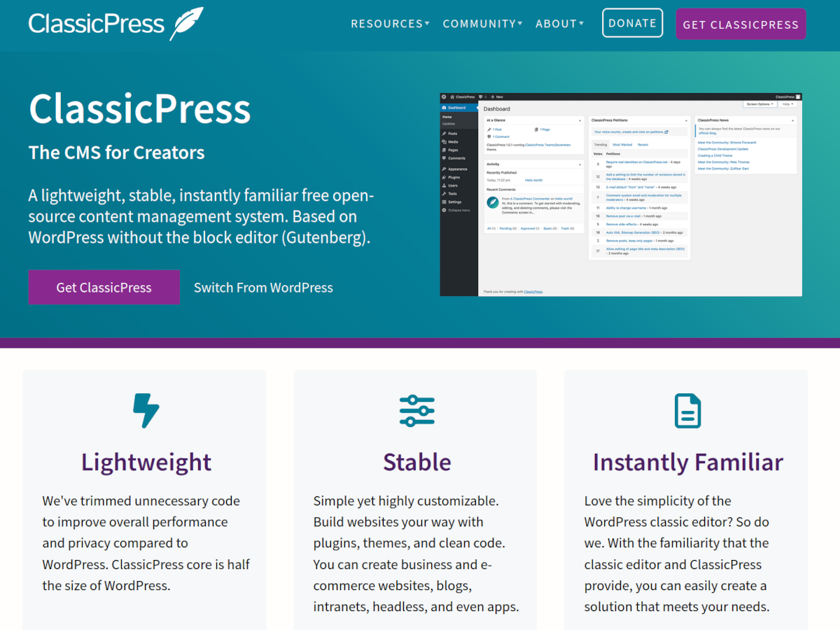Viewport: 840px width, 630px height.
Task: Switch to Most Wanted tab in Petitions preview
Action: coord(622,145)
